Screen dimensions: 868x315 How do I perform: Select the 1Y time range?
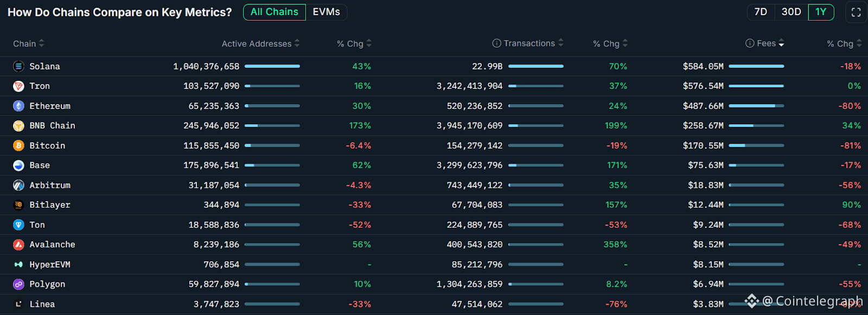[821, 12]
